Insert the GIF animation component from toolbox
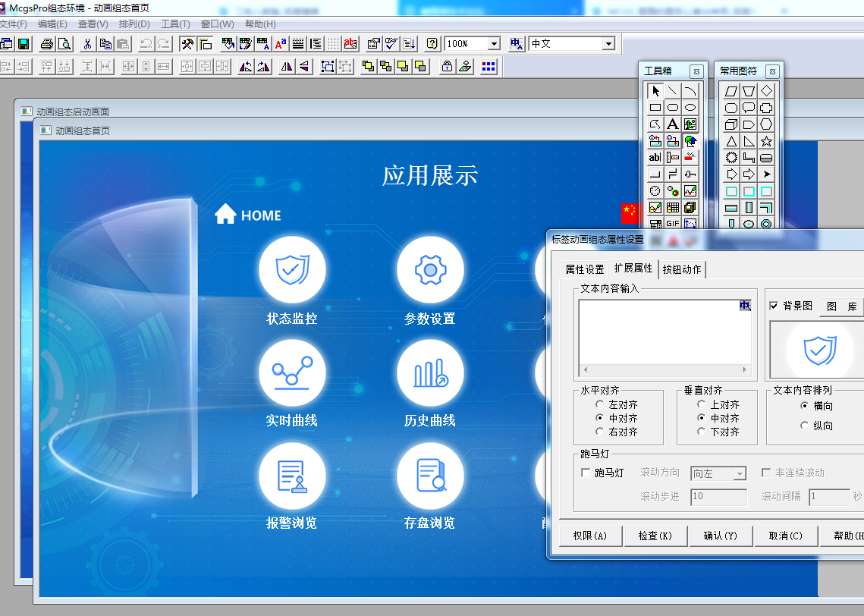This screenshot has height=616, width=864. coord(672,224)
